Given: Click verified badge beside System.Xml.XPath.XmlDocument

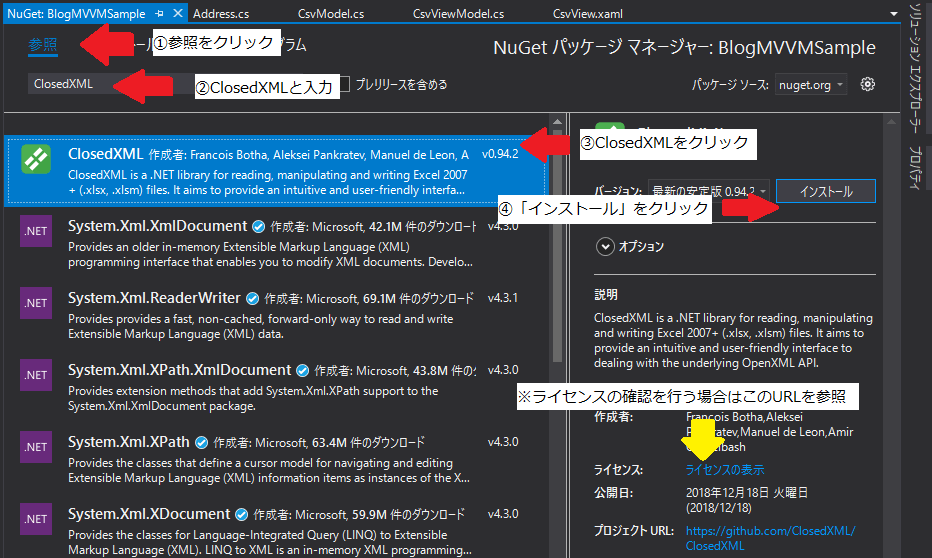Looking at the screenshot, I should point(302,371).
